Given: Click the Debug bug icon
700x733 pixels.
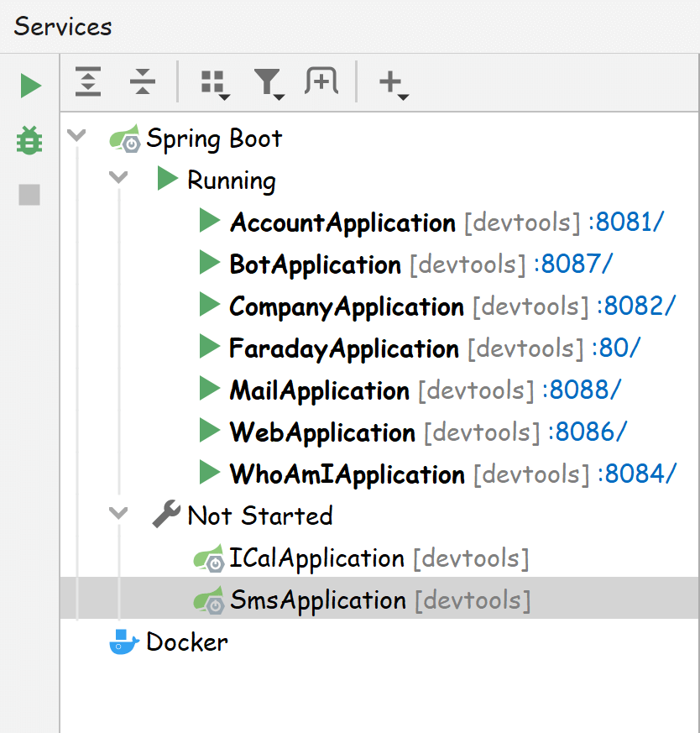Looking at the screenshot, I should click(30, 140).
